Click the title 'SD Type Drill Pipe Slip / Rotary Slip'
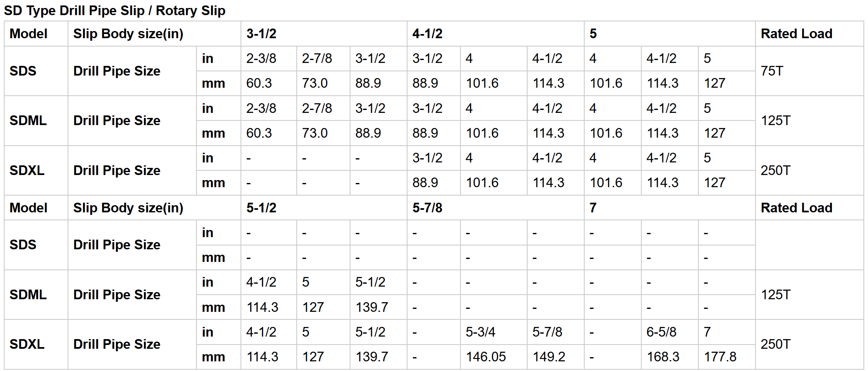Viewport: 868px width, 371px height. [115, 10]
